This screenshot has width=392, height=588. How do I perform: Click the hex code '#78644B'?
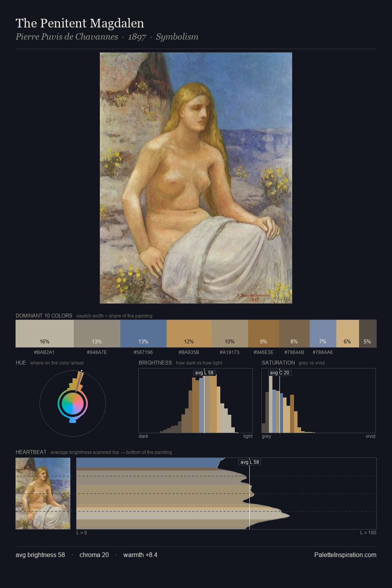tap(294, 352)
